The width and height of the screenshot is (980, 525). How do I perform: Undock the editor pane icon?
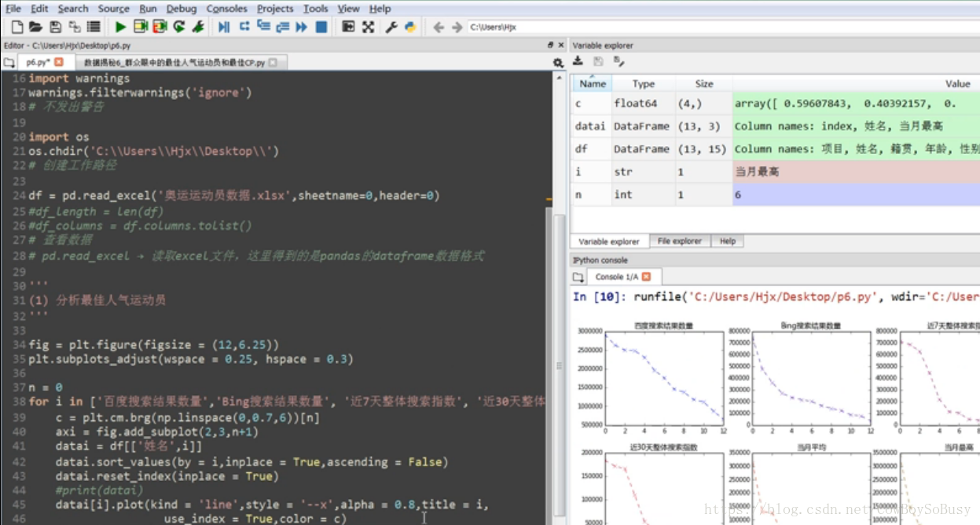[550, 46]
